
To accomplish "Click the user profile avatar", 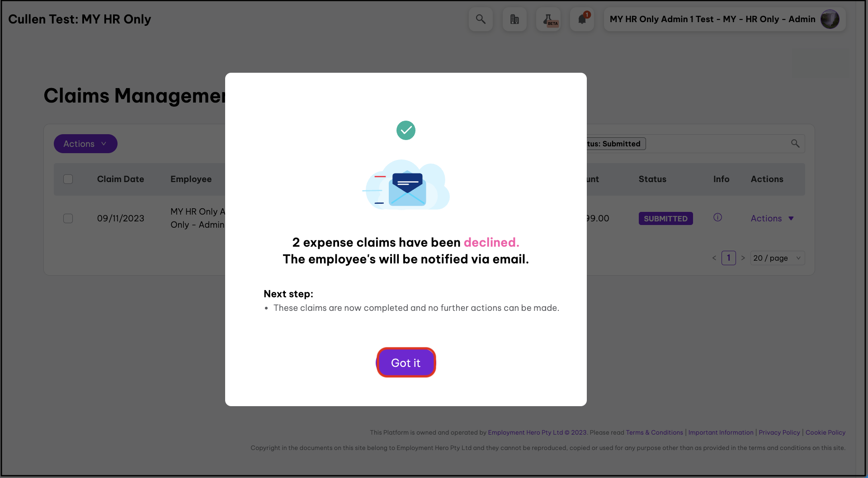I will [830, 19].
